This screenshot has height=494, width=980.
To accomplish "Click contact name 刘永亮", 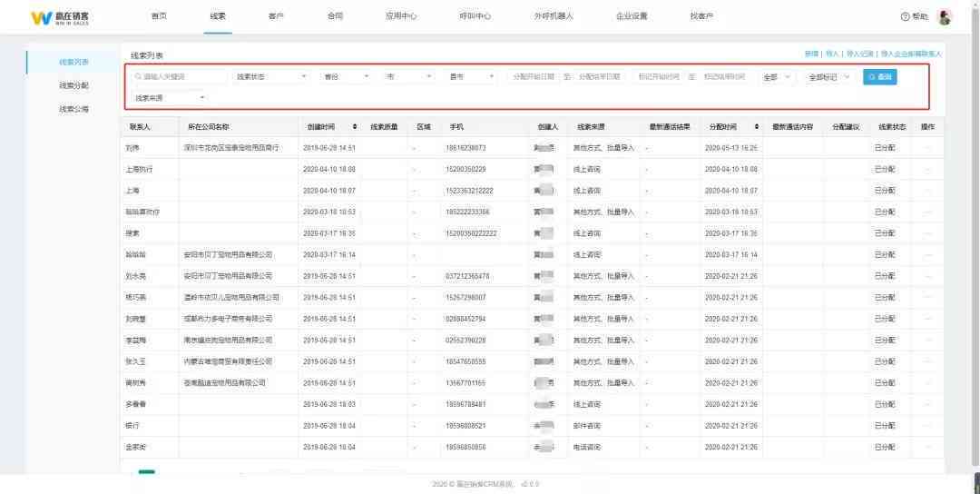I will [135, 276].
